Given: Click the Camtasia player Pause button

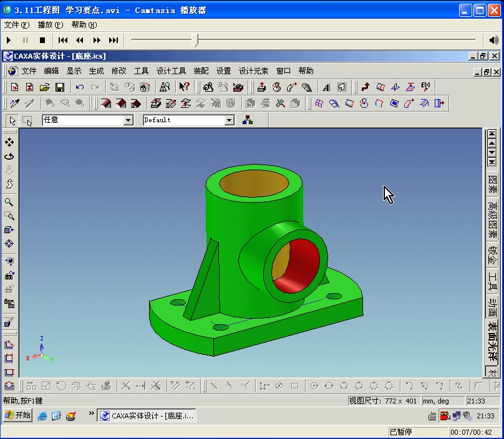Looking at the screenshot, I should point(26,40).
